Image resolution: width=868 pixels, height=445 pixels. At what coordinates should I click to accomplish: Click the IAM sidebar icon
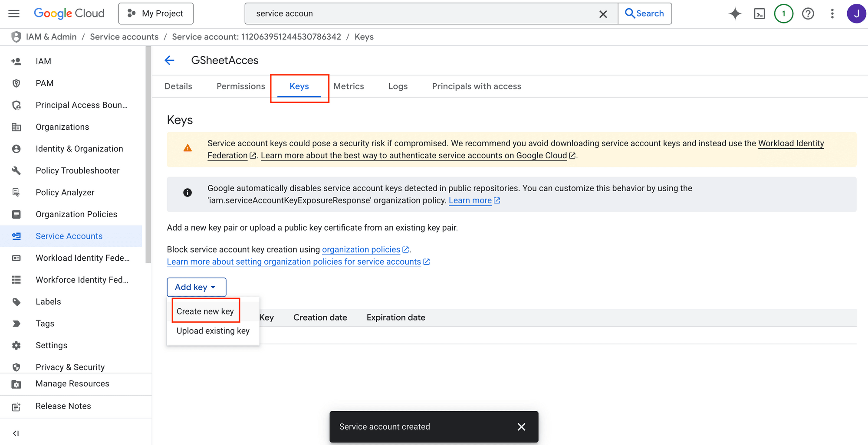16,62
